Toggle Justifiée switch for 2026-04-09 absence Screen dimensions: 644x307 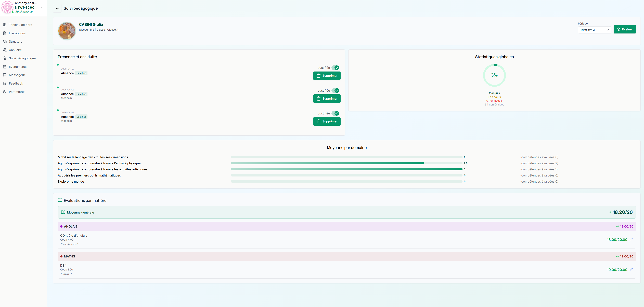[335, 91]
